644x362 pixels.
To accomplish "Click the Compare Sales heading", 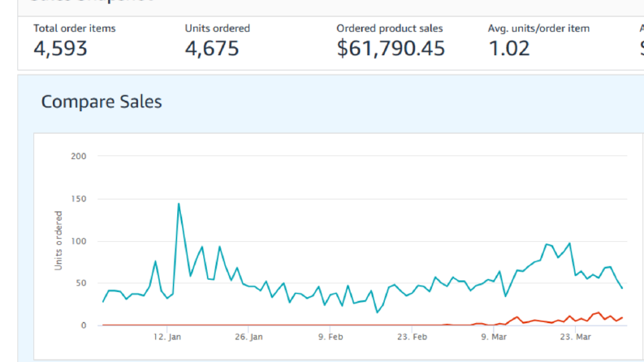I will pos(102,101).
